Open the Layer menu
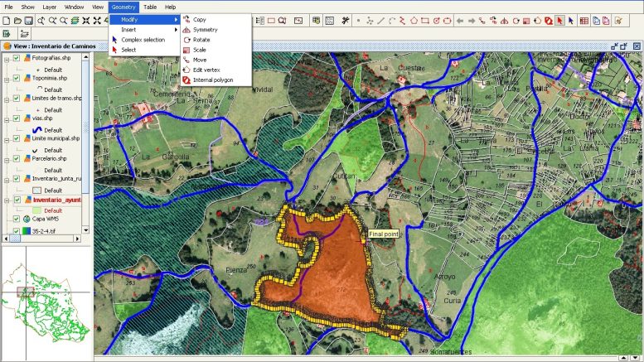Viewport: 644px width, 362px height. [x=49, y=7]
